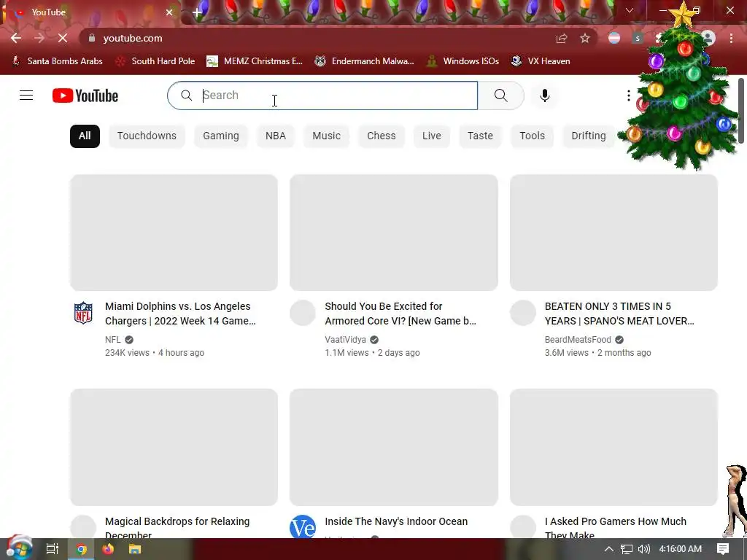Show hidden system tray icons
Viewport: 747px width, 560px height.
pyautogui.click(x=609, y=549)
